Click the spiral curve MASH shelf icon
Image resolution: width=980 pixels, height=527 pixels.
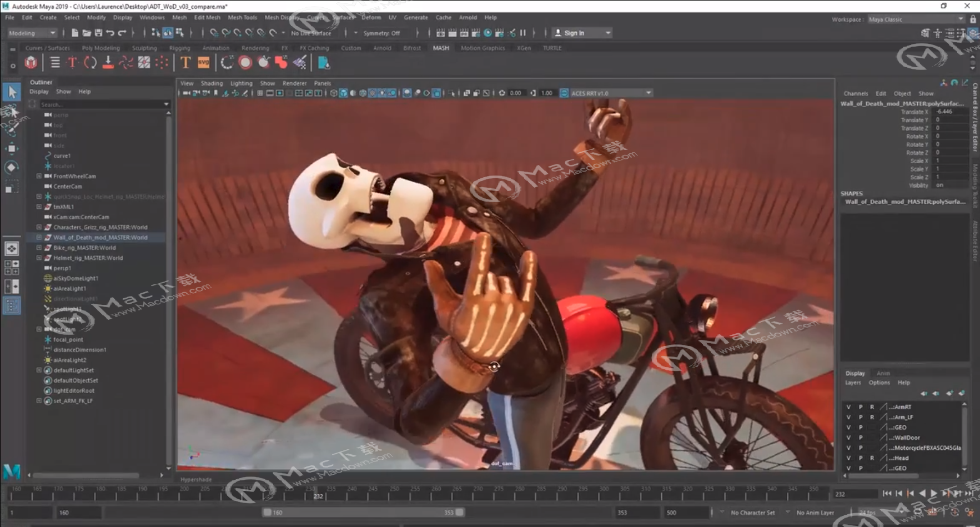227,63
